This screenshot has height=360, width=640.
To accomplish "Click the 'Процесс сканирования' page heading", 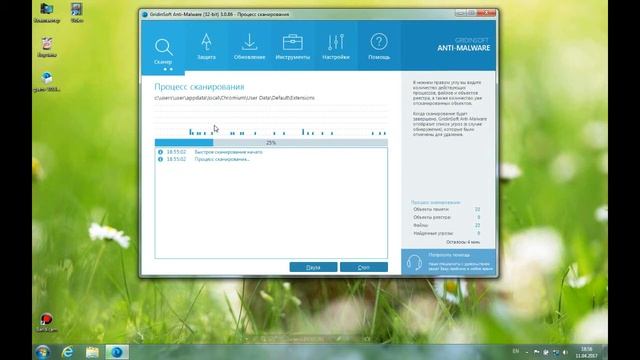I will (x=199, y=87).
